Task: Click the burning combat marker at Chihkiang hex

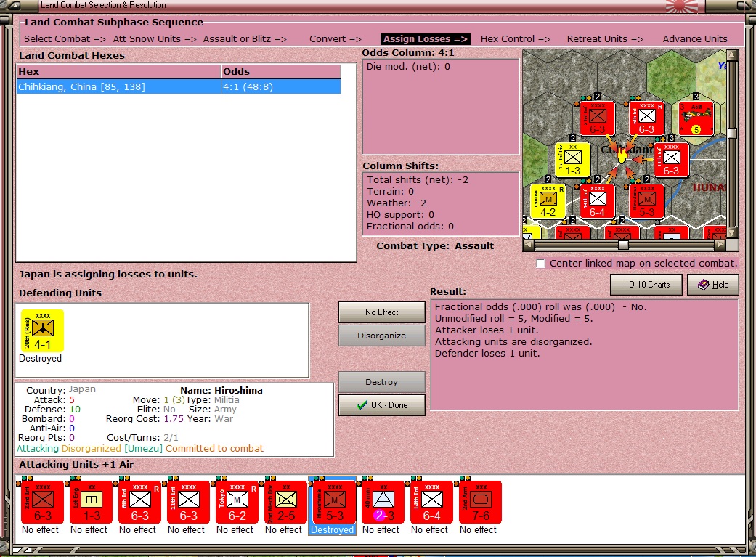Action: (x=622, y=155)
